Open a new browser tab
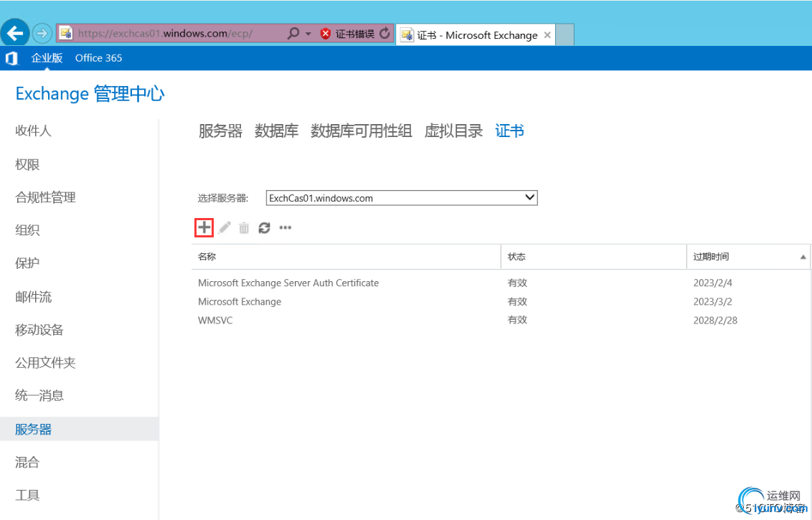This screenshot has height=520, width=812. point(565,35)
